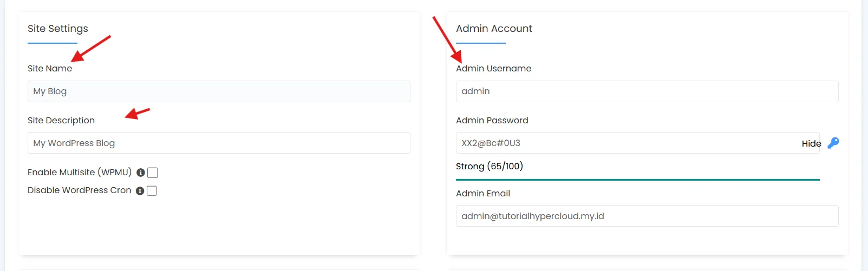Focus the Site Name input field
This screenshot has width=868, height=271.
(219, 91)
